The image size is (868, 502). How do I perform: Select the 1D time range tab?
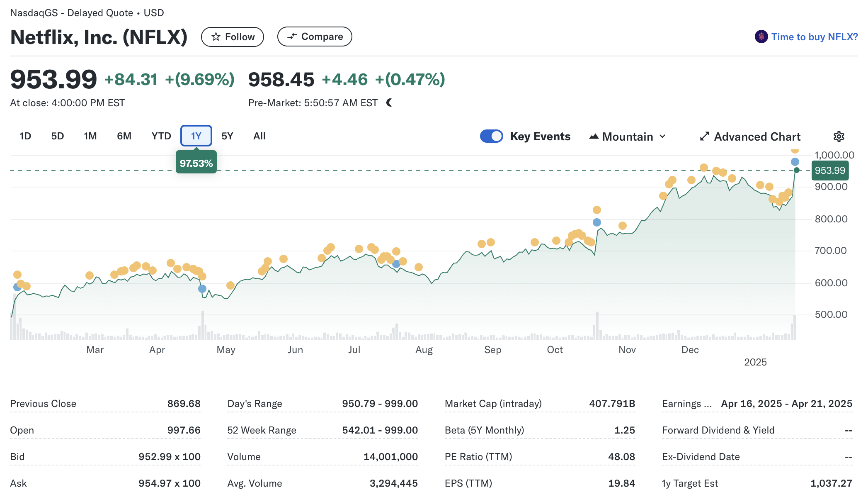pyautogui.click(x=25, y=136)
